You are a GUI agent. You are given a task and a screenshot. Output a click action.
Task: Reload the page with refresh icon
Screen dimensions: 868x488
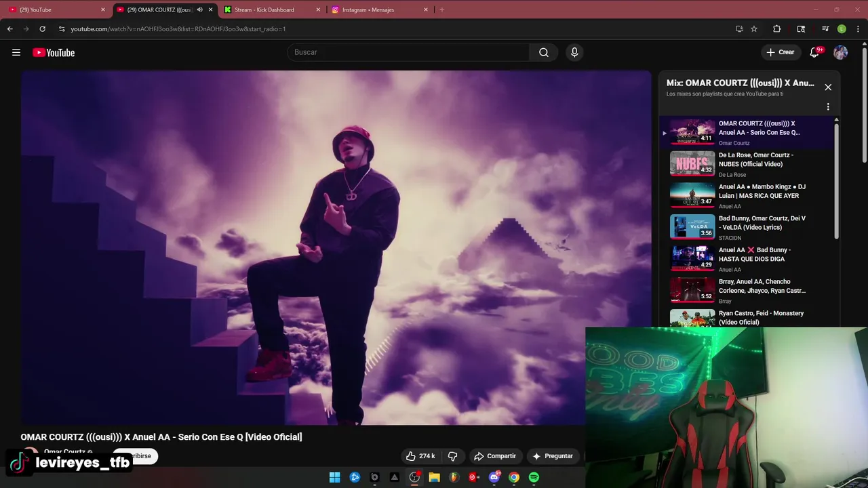tap(42, 29)
